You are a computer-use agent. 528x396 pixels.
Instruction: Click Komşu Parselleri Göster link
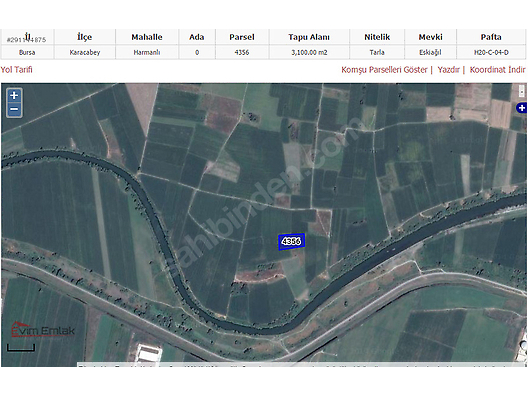click(x=384, y=70)
